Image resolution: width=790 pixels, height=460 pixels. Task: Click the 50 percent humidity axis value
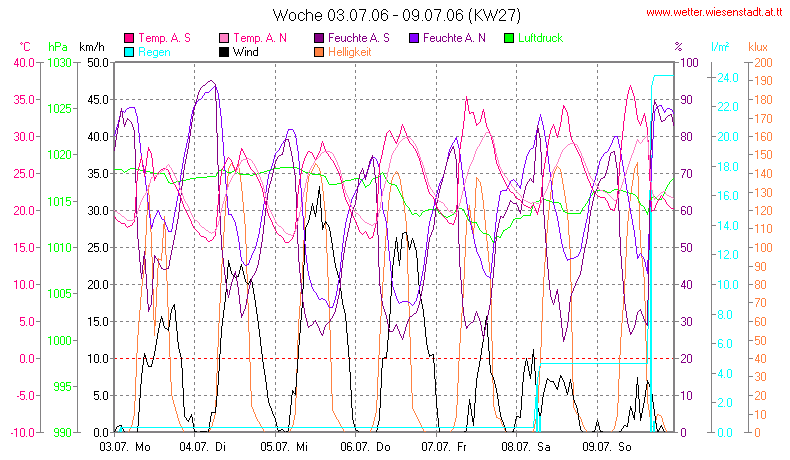click(686, 247)
